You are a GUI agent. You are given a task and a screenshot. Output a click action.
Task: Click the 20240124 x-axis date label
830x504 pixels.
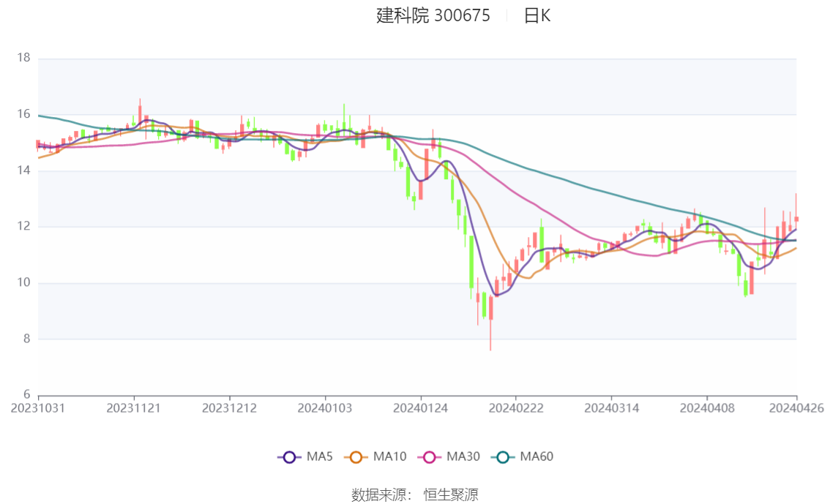coord(420,408)
